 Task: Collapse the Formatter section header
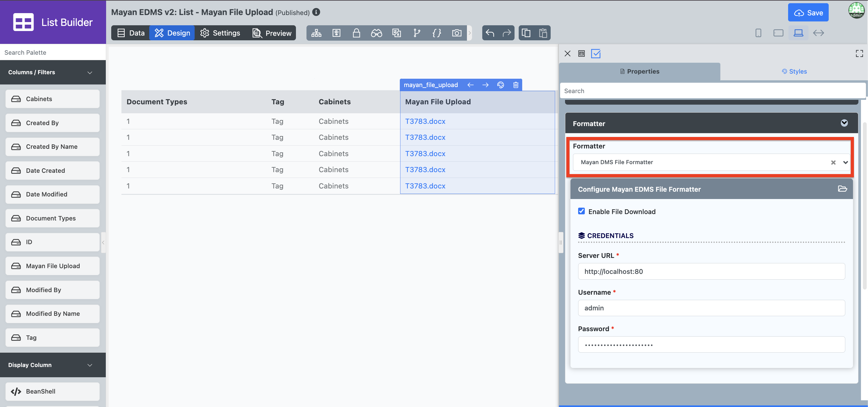(844, 123)
